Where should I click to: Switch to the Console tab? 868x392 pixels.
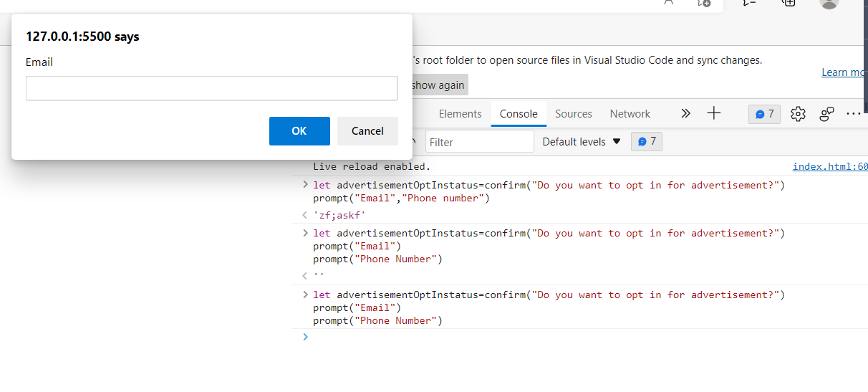click(519, 114)
